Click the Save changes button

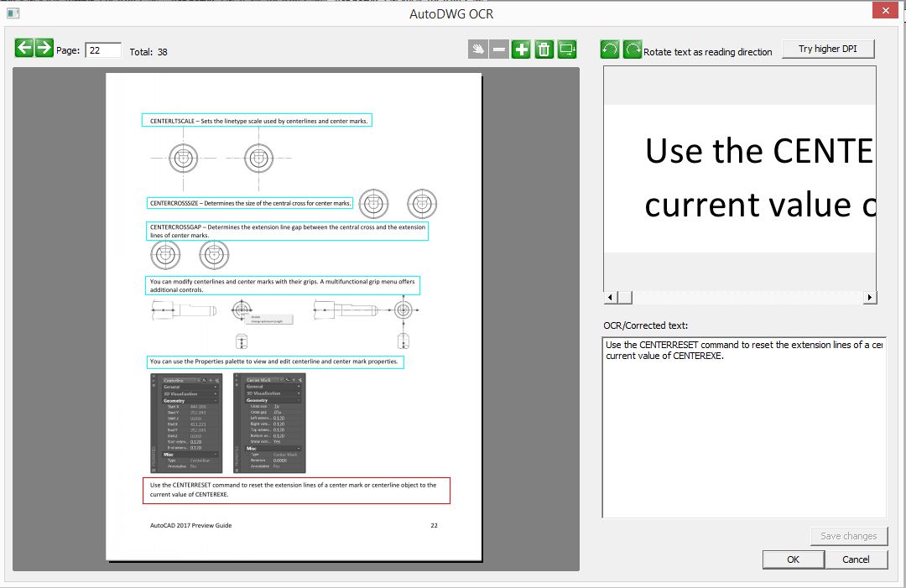click(849, 536)
